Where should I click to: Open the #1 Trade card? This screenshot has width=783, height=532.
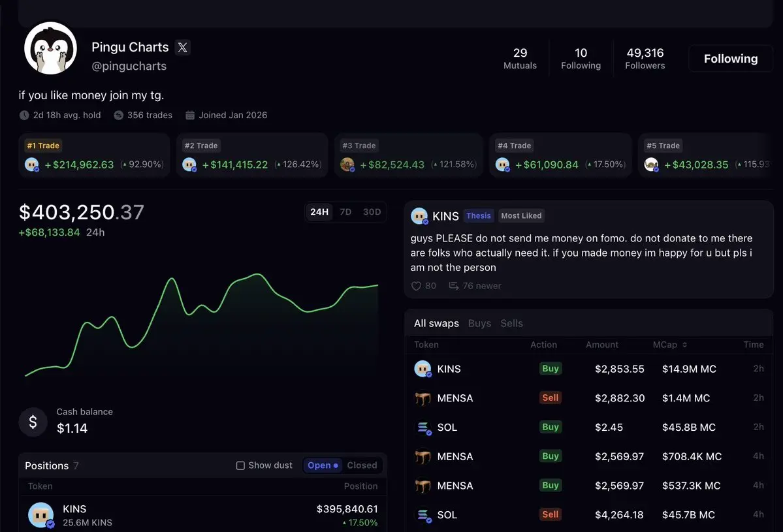tap(95, 155)
